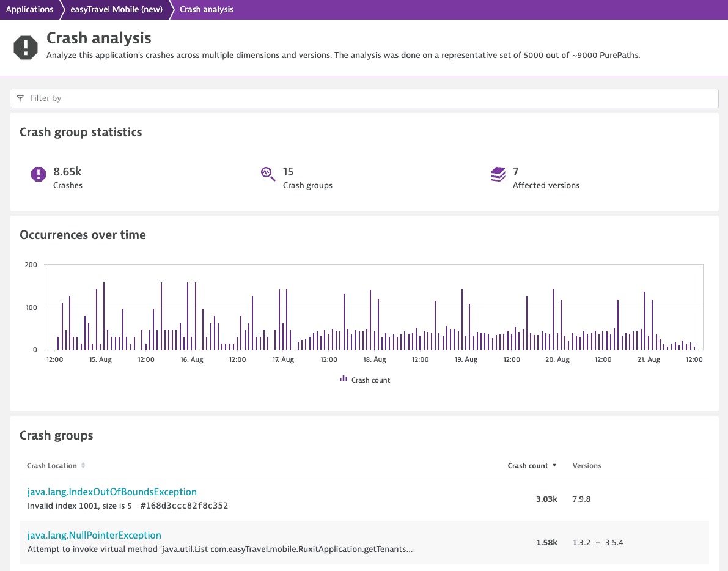
Task: Open java.lang.IndexOutOfBoundsException crash group
Action: [x=112, y=492]
